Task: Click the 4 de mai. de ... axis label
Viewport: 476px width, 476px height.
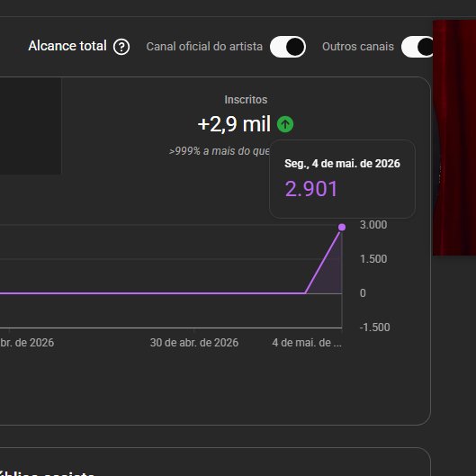Action: (307, 343)
